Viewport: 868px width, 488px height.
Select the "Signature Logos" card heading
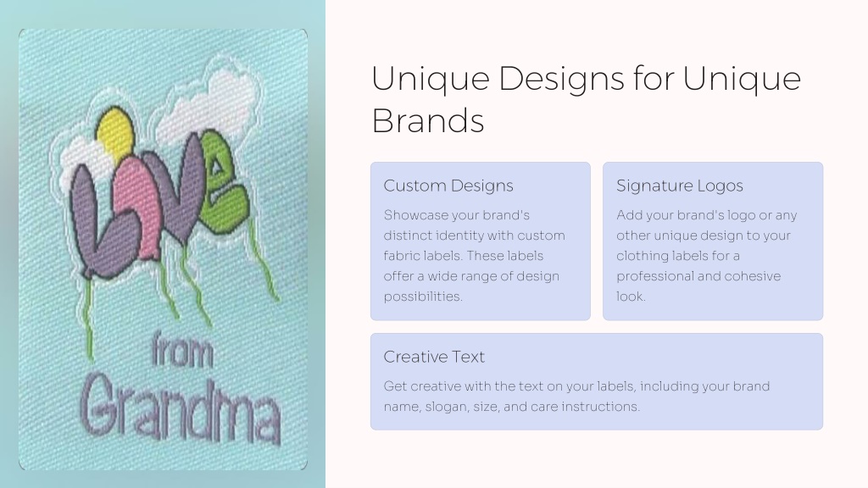click(680, 186)
